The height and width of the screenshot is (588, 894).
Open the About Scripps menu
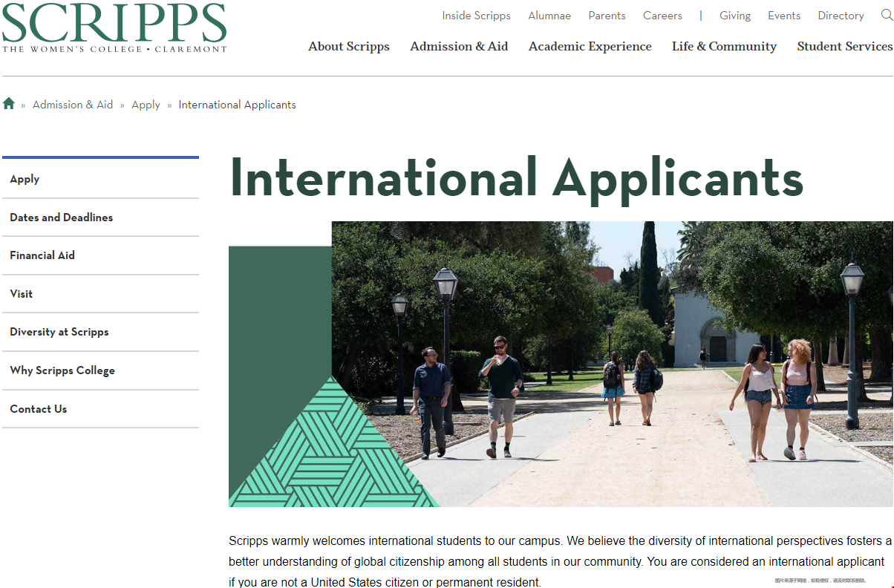(349, 46)
